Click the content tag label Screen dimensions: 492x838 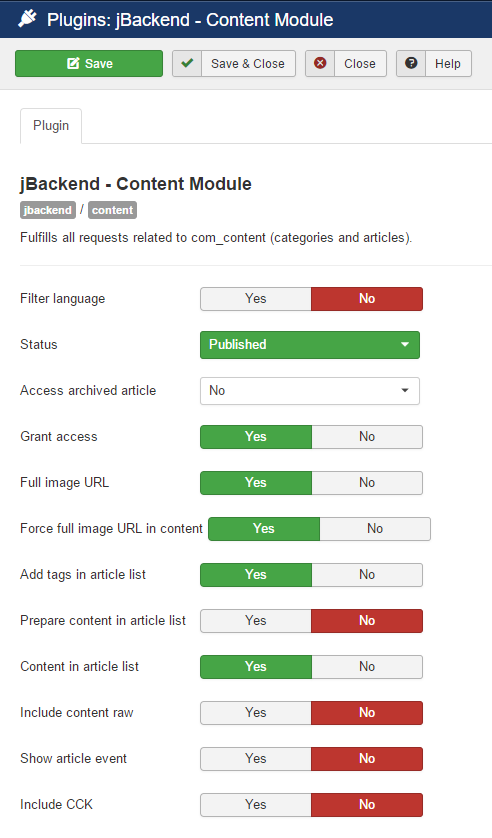tap(112, 210)
